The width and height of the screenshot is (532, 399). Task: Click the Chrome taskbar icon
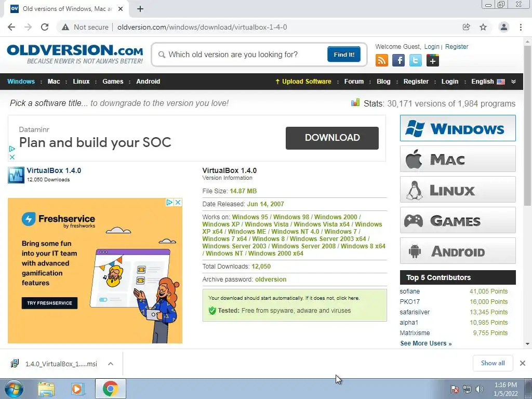click(x=111, y=389)
